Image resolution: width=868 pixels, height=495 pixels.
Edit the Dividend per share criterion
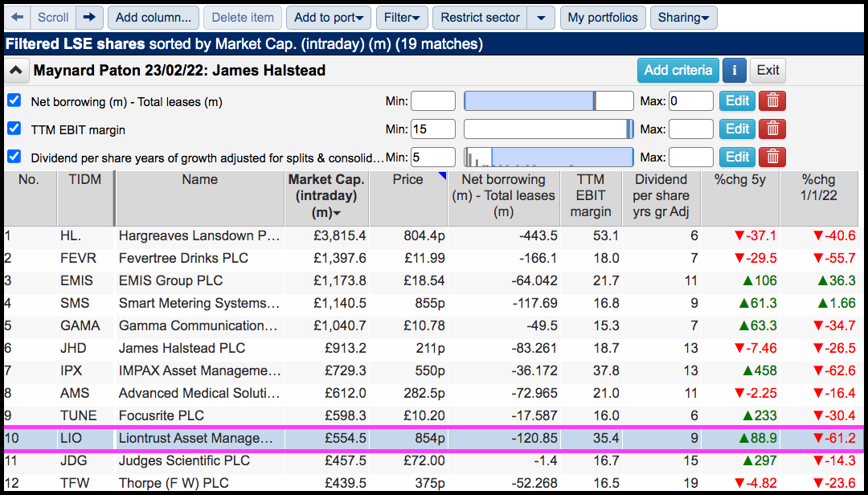737,157
